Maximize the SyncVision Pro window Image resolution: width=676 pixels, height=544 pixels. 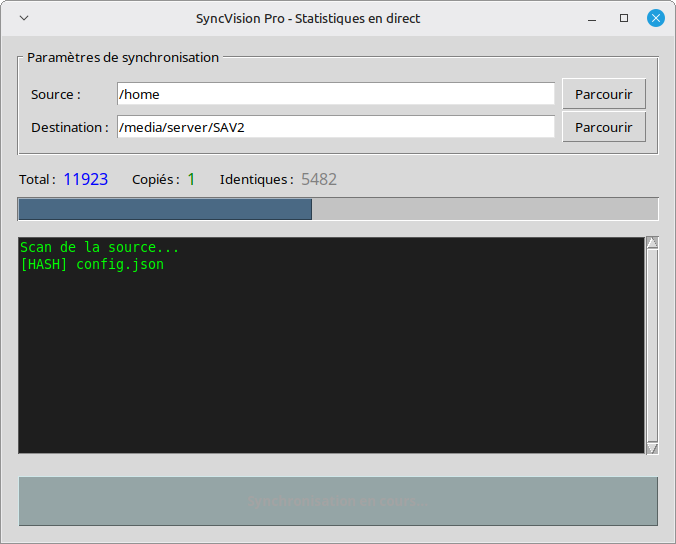pyautogui.click(x=624, y=18)
